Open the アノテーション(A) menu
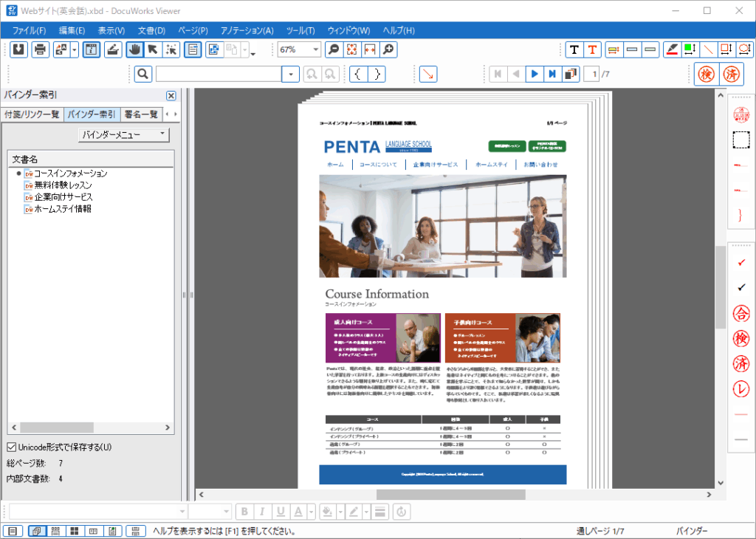Image resolution: width=756 pixels, height=539 pixels. 247,30
